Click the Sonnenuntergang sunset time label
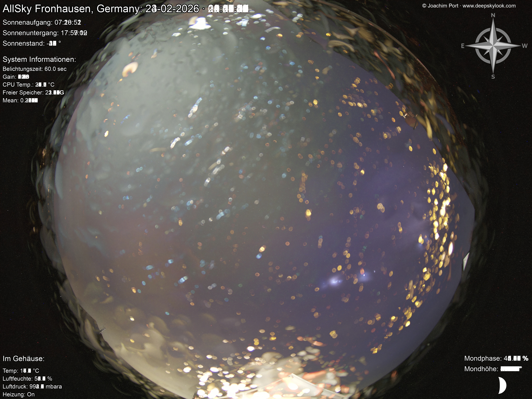Screen dimensions: 532x399 pyautogui.click(x=45, y=33)
